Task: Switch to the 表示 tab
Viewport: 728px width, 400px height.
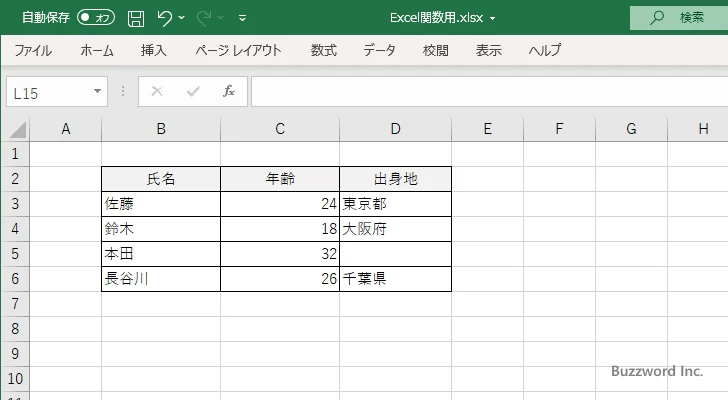Action: coord(488,50)
